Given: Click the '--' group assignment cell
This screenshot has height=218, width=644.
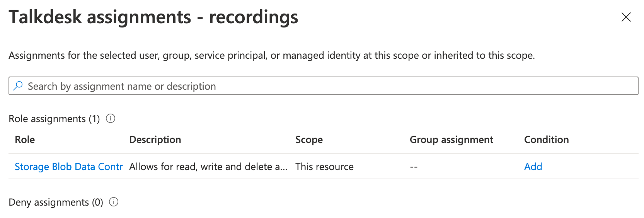Looking at the screenshot, I should tap(414, 167).
